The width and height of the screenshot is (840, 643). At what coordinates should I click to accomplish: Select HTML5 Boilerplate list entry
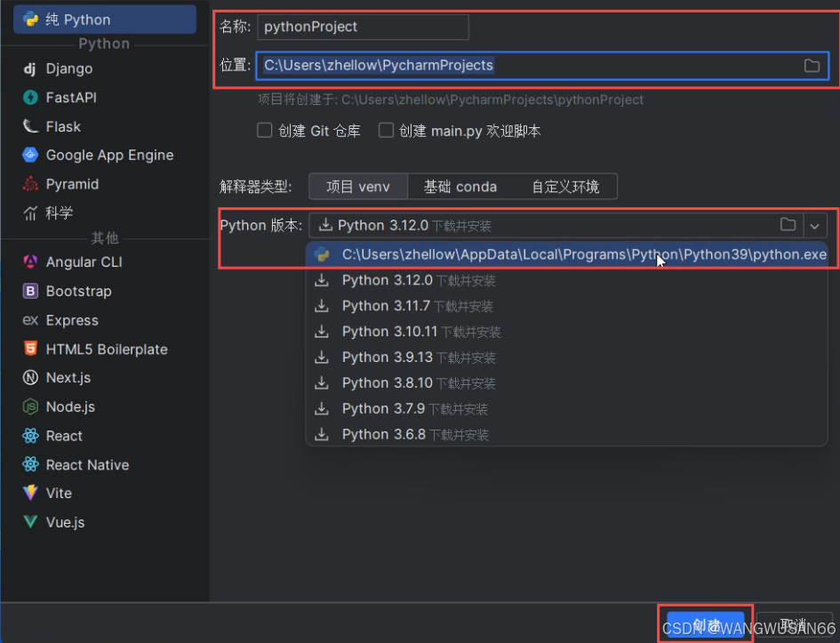pos(105,349)
